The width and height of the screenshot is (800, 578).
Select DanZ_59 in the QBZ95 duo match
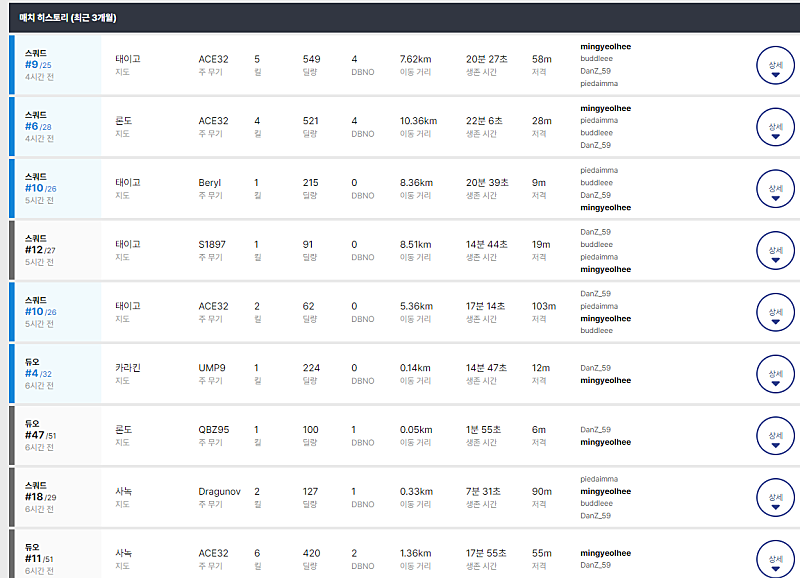coord(596,430)
